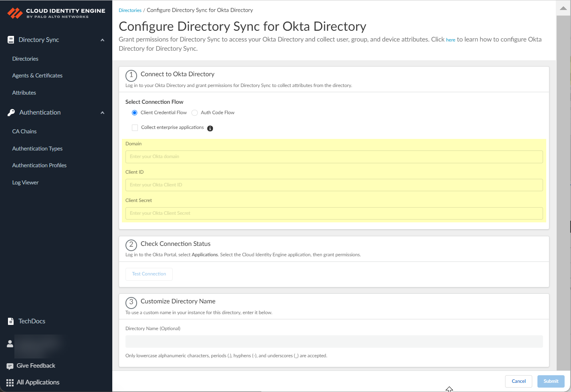
Task: Click the Test Connection button
Action: point(149,274)
